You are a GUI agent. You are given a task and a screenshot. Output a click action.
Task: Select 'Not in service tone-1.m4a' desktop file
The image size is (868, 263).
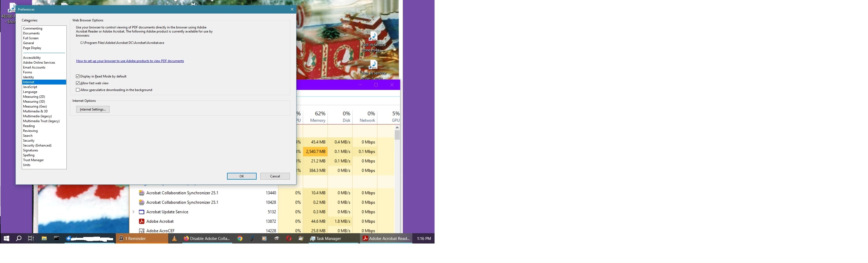pos(374,70)
